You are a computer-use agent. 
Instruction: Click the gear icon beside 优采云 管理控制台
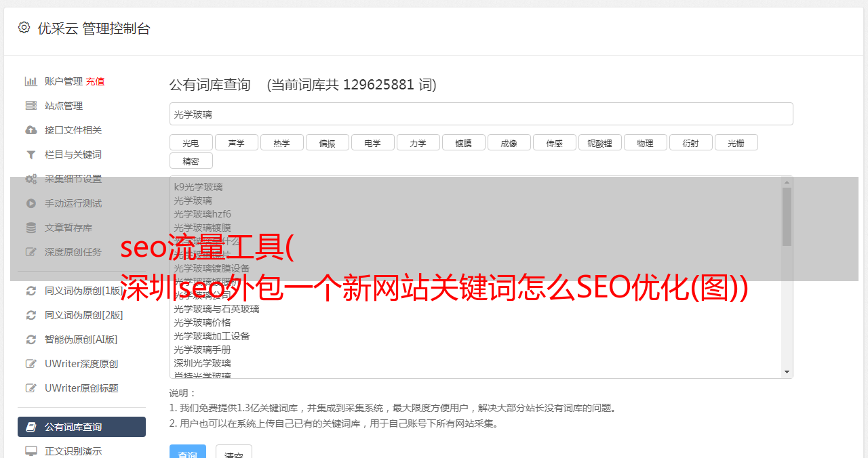click(x=24, y=28)
